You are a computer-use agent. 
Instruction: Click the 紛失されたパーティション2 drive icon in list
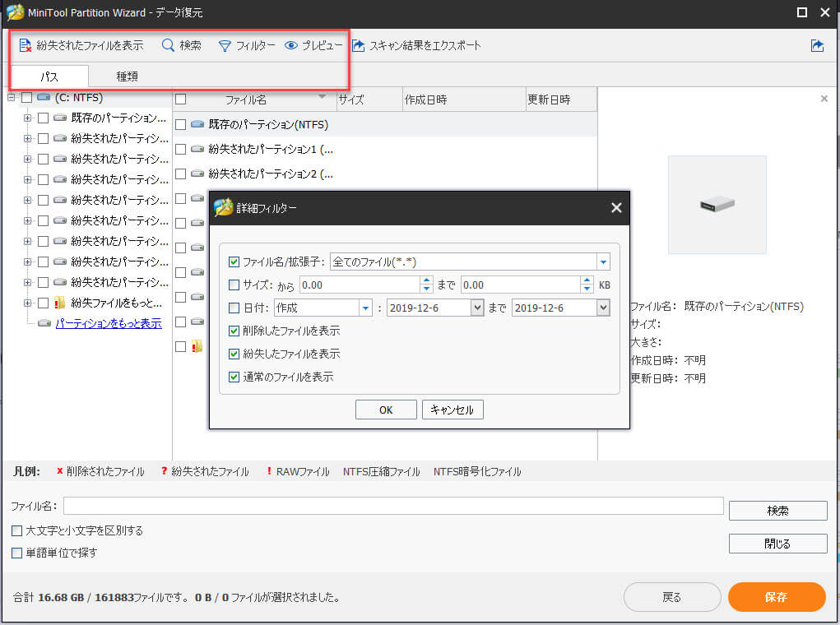coord(197,174)
